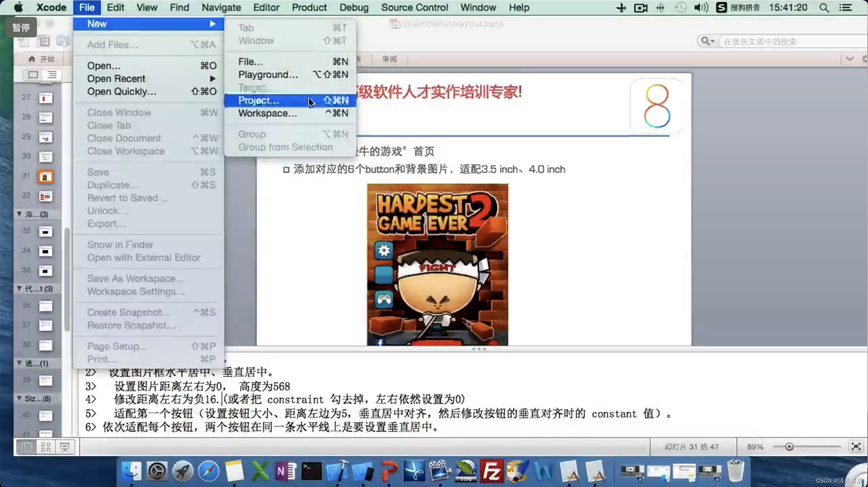Open the Sogou Pinyin input menu
Image resolution: width=868 pixels, height=487 pixels.
[738, 7]
